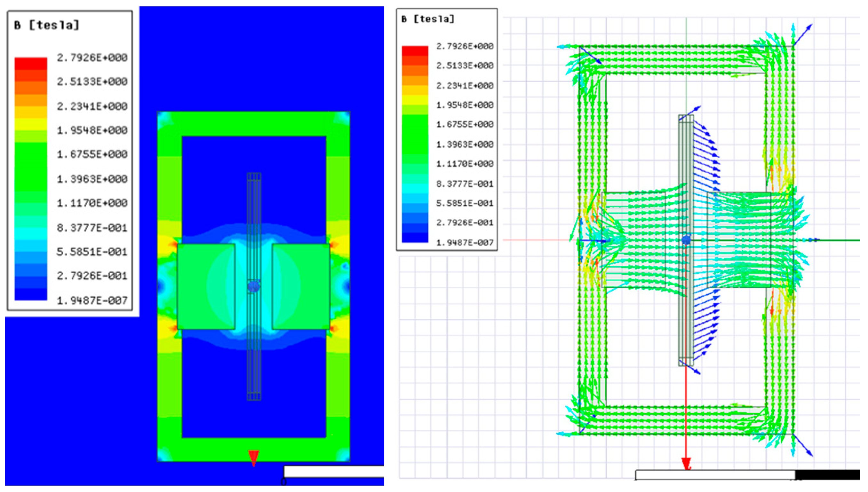Click the 2.7926E+000 maximum value in contour legend
This screenshot has height=492, width=868.
coord(92,58)
